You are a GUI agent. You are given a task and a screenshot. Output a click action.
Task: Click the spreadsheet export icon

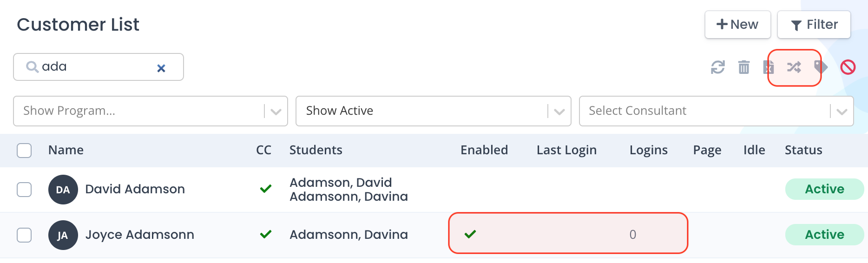pos(768,67)
